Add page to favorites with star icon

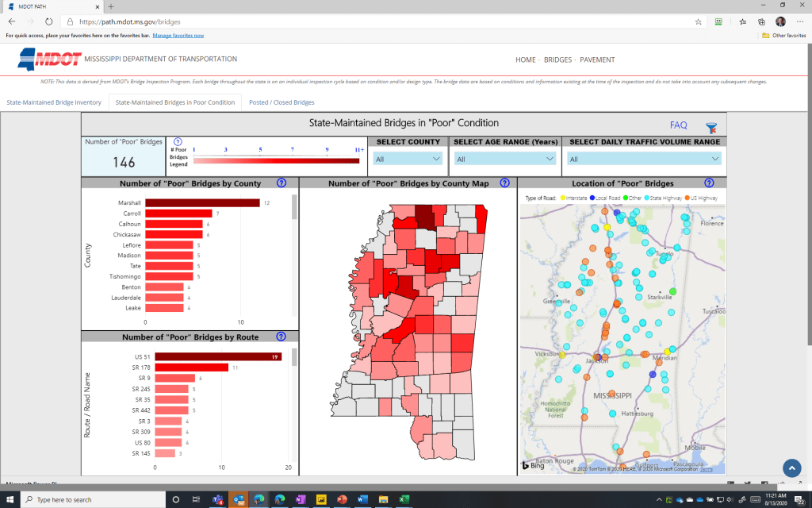point(698,22)
